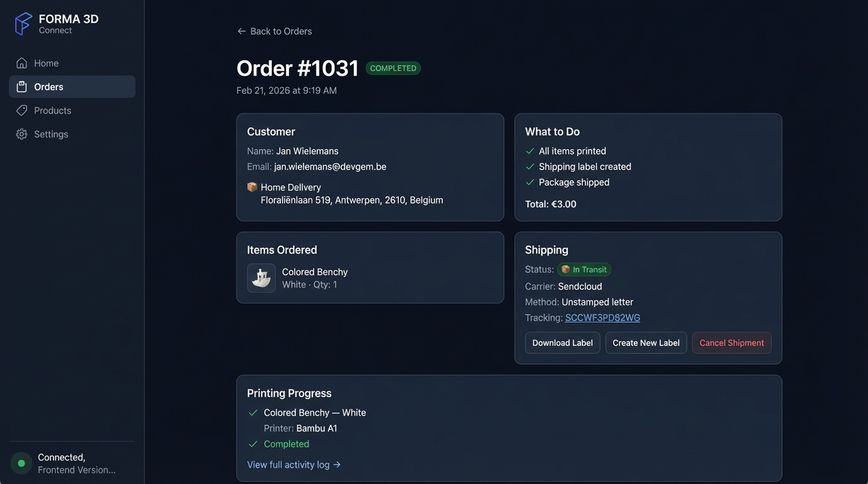Click the checkmark beside All items printed

click(x=530, y=151)
